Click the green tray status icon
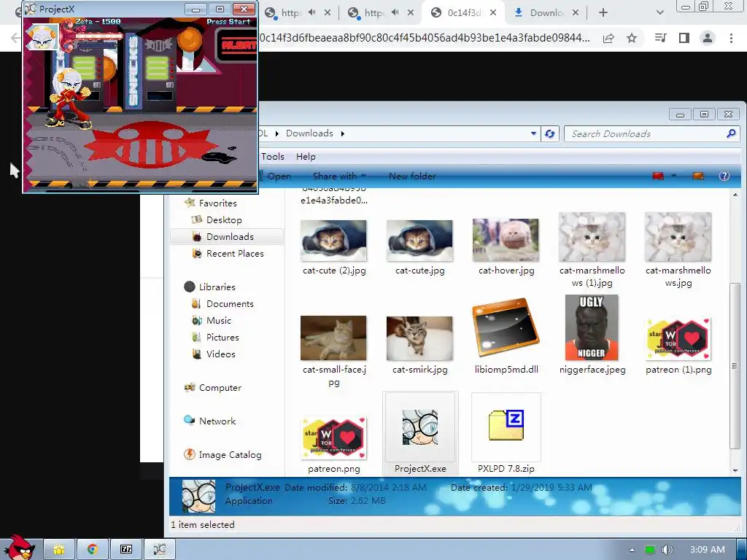Viewport: 747px width, 560px height. [x=650, y=550]
